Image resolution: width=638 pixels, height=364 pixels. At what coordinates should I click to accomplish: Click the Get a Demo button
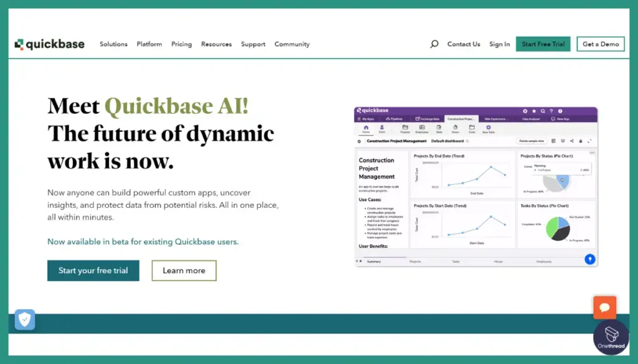point(601,44)
